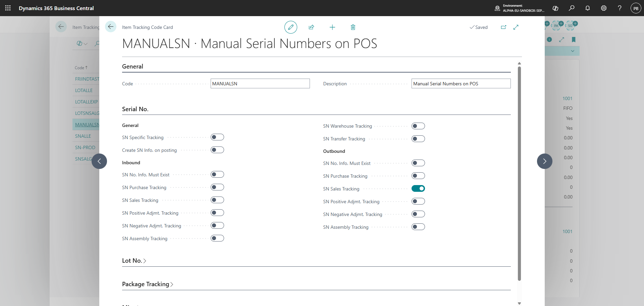Click the scroll down arrow

[519, 303]
